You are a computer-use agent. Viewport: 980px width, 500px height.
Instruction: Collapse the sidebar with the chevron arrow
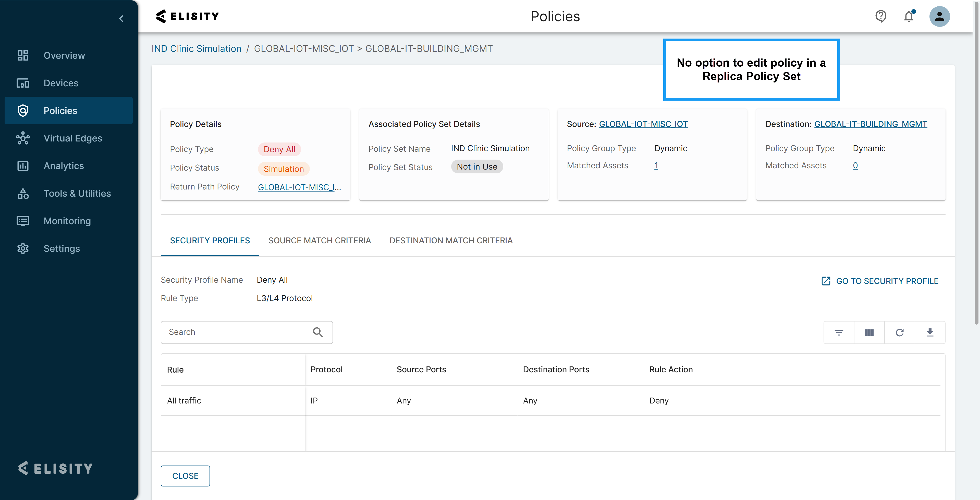[x=121, y=19]
